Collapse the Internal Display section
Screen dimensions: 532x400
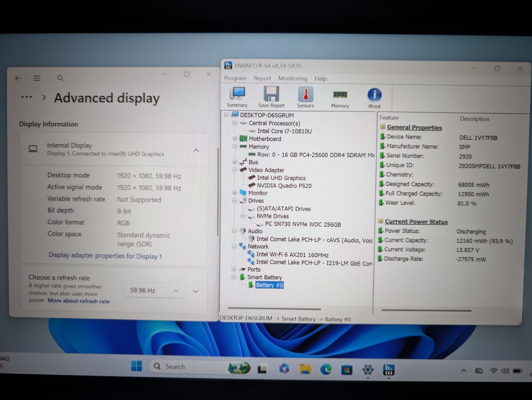pos(196,150)
